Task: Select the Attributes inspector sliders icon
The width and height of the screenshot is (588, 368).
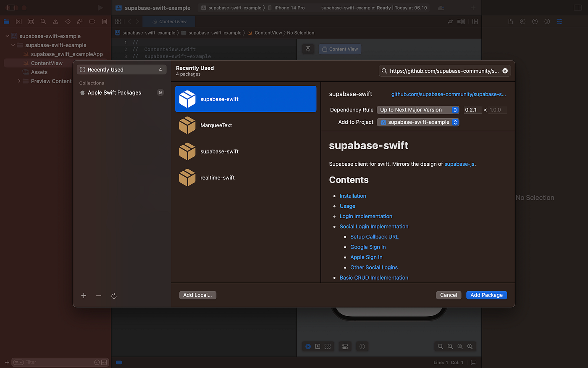Action: click(x=559, y=21)
